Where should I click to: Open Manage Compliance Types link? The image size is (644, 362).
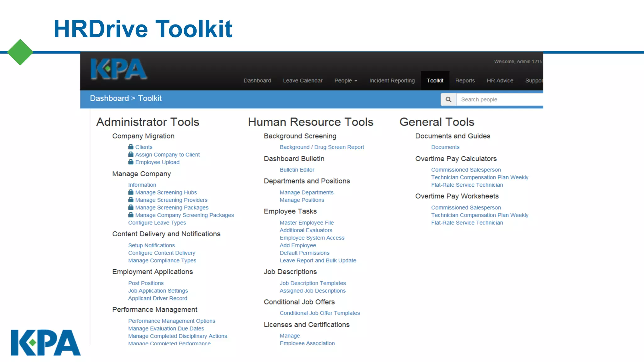(162, 260)
